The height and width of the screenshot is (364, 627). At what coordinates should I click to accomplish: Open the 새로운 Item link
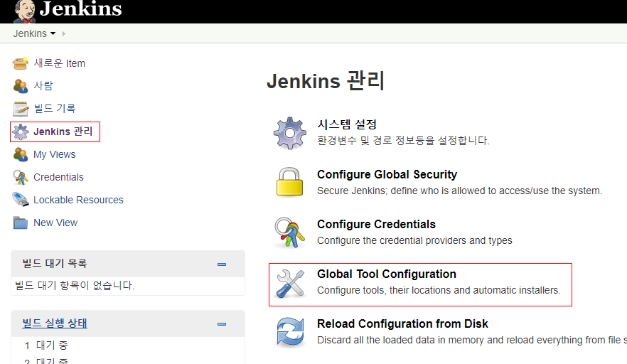[59, 63]
